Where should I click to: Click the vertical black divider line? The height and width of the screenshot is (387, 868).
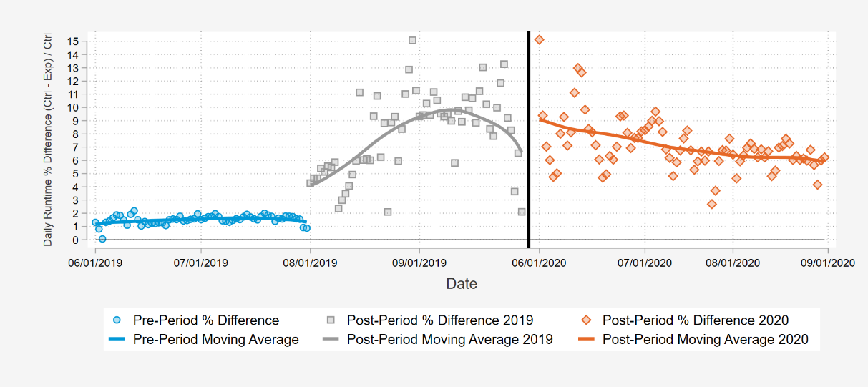pos(528,139)
